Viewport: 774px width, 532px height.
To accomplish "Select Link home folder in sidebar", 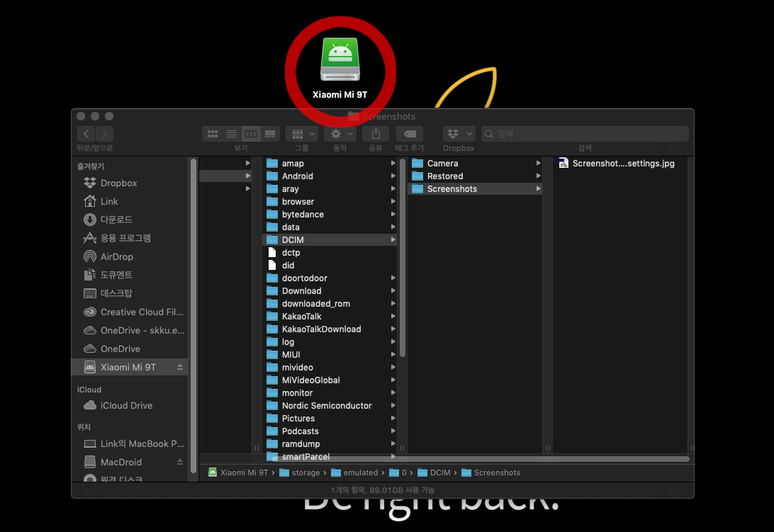I will [129, 201].
